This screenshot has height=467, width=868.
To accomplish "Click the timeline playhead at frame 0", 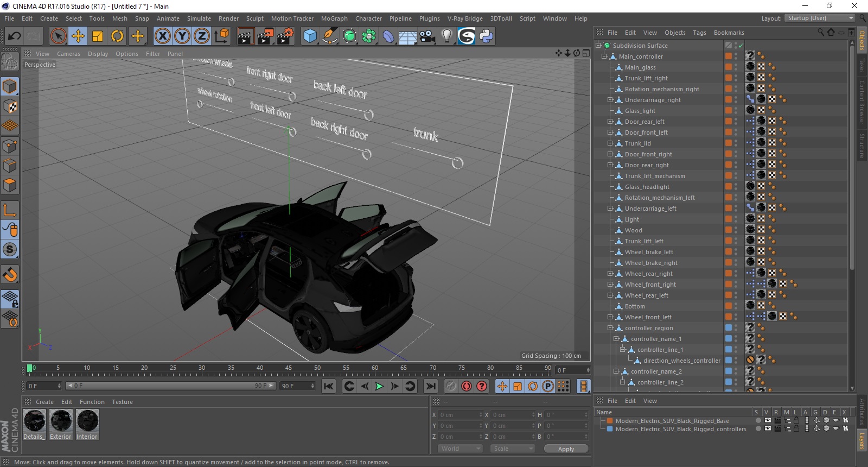I will pyautogui.click(x=30, y=368).
